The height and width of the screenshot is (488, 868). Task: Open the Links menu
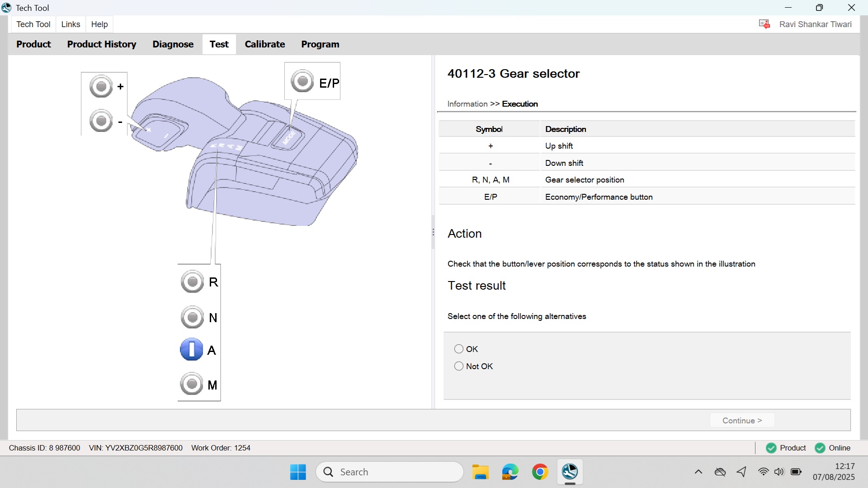pyautogui.click(x=71, y=24)
